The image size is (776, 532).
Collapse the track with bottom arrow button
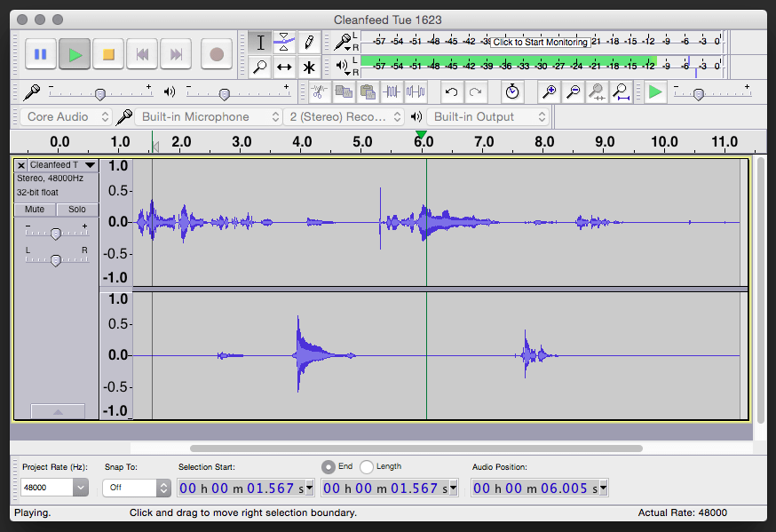point(58,411)
